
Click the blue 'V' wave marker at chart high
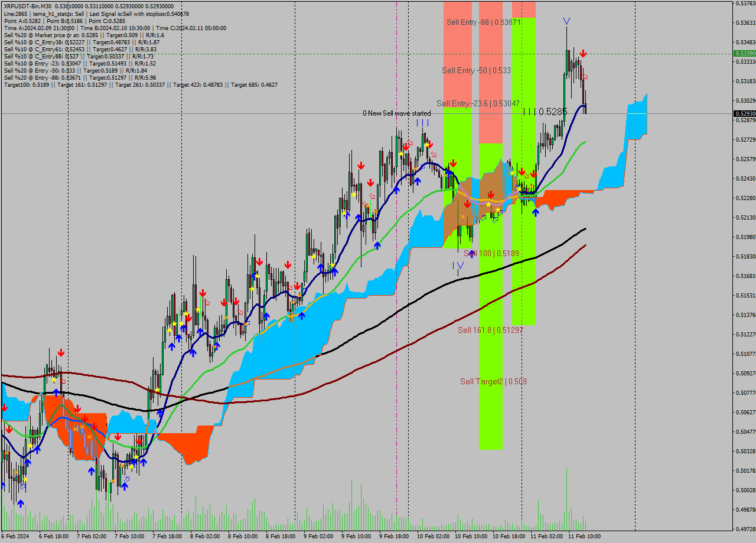[566, 21]
